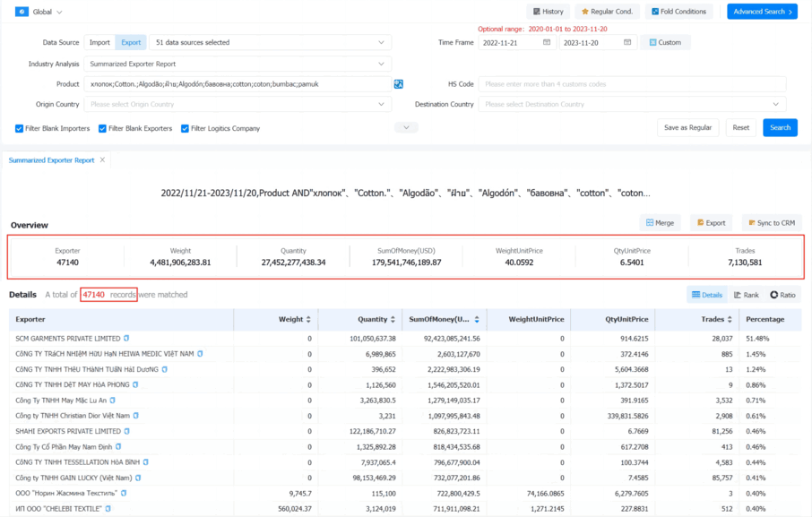Switch to the Ratio view
Viewport: 812px width, 517px height.
click(x=782, y=295)
